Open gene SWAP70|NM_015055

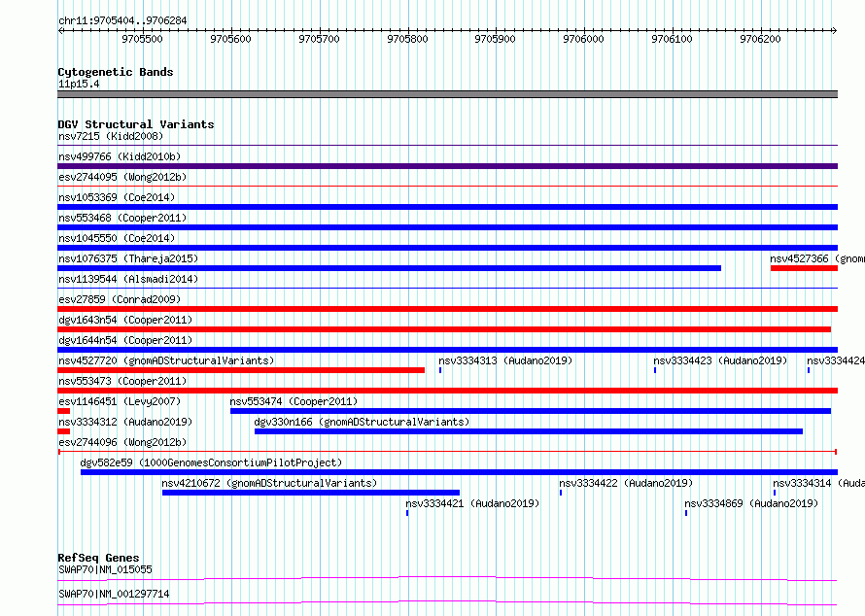(105, 569)
